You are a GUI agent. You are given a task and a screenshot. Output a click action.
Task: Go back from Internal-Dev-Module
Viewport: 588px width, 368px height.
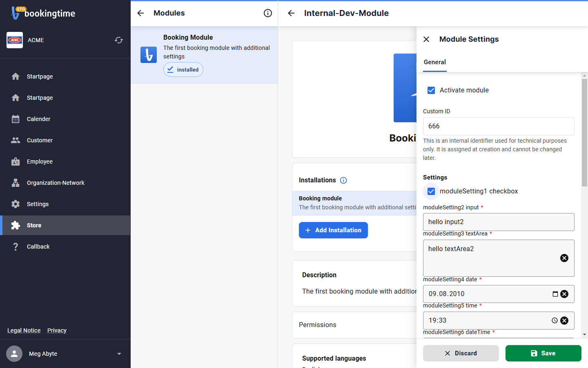[291, 13]
